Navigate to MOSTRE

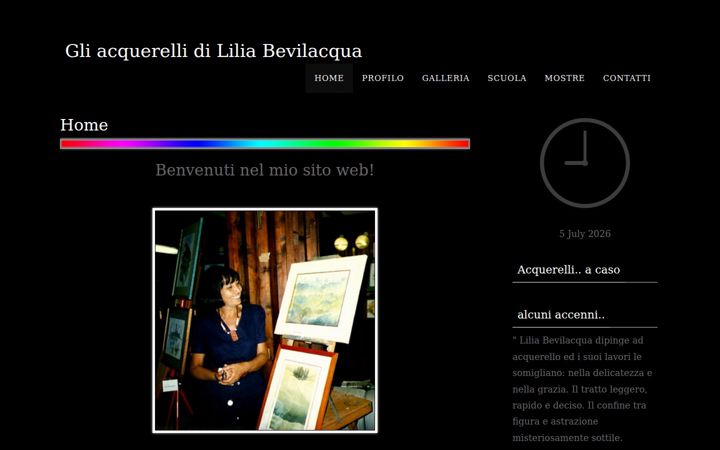[564, 78]
